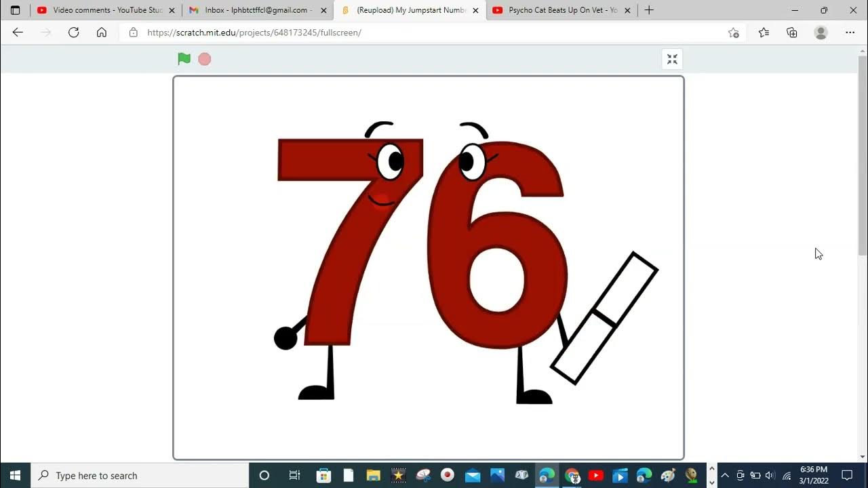Open network Wi-Fi settings in tray
This screenshot has width=868, height=488.
pos(786,475)
